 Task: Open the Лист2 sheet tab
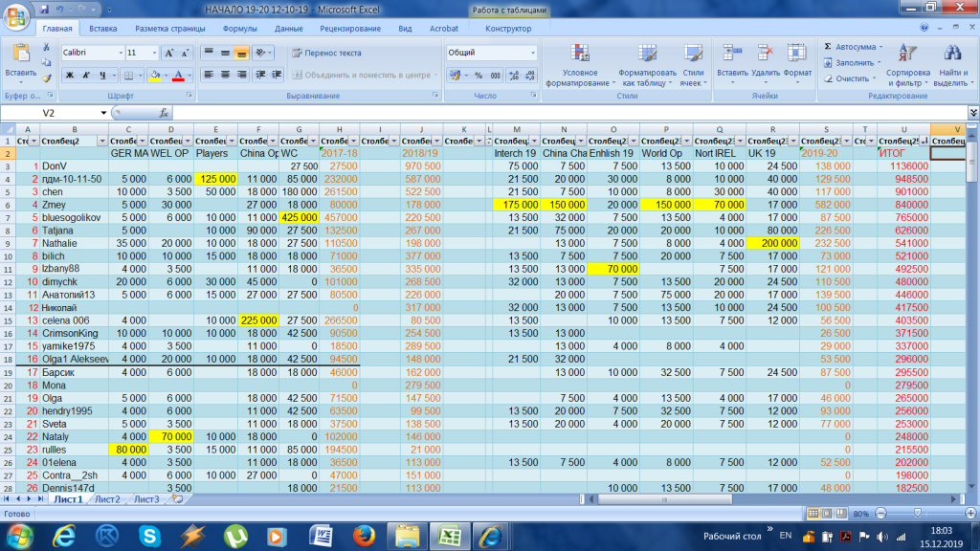[107, 499]
